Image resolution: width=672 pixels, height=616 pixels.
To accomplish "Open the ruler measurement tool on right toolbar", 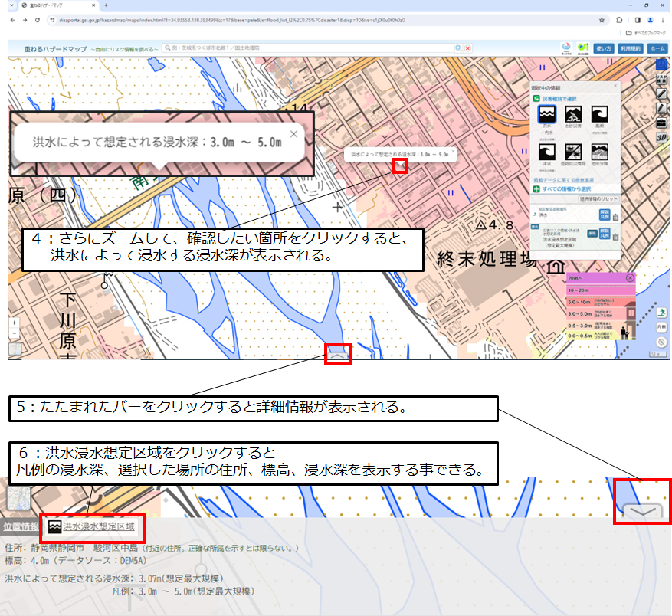I will 662,93.
